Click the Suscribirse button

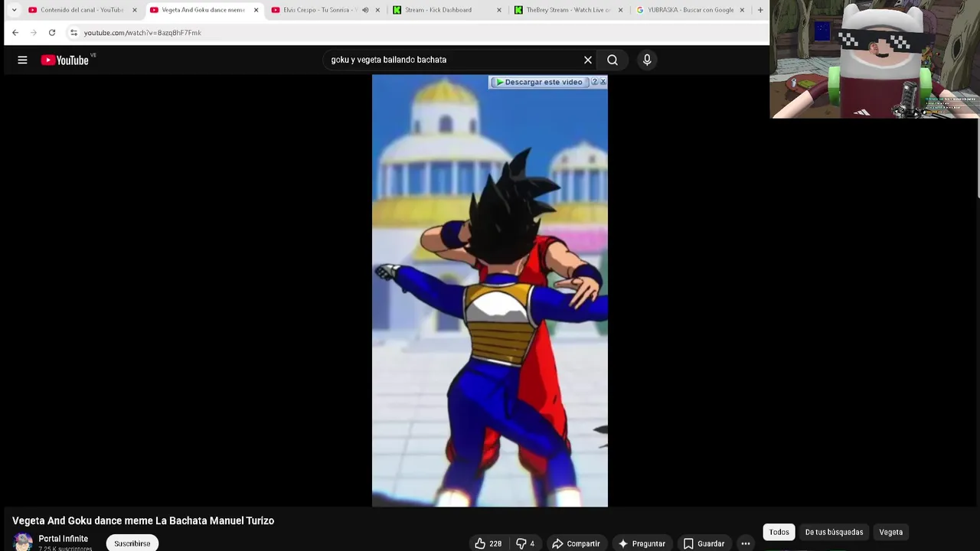click(x=132, y=543)
